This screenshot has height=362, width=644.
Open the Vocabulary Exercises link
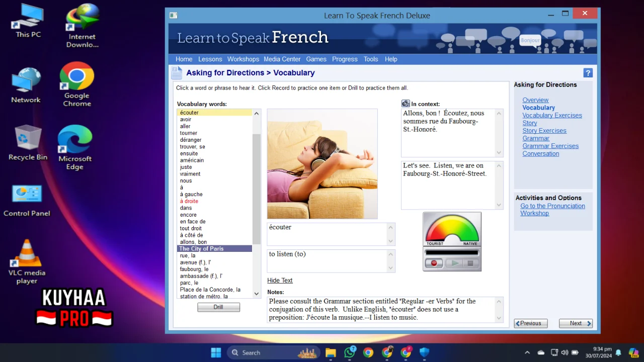pyautogui.click(x=552, y=115)
